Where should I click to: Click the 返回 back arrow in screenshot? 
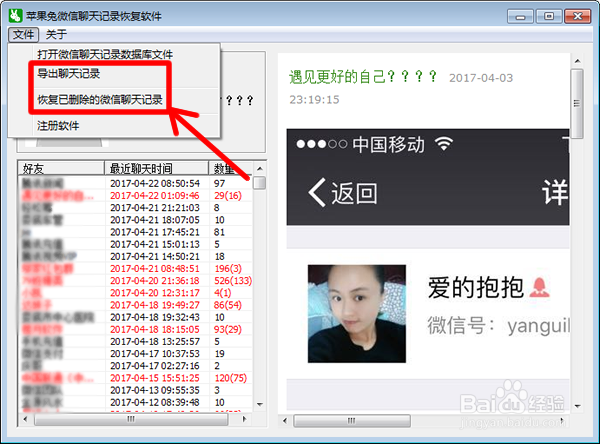[x=318, y=193]
